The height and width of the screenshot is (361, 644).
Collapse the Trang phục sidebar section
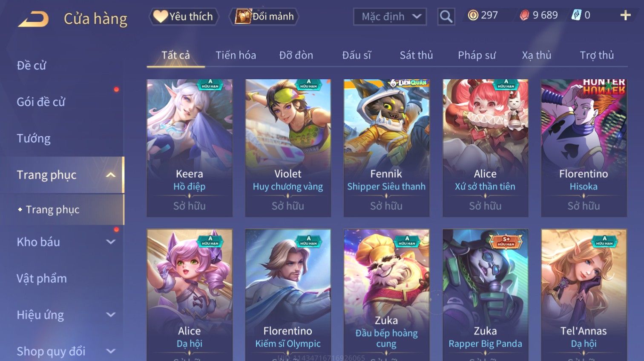(x=111, y=175)
